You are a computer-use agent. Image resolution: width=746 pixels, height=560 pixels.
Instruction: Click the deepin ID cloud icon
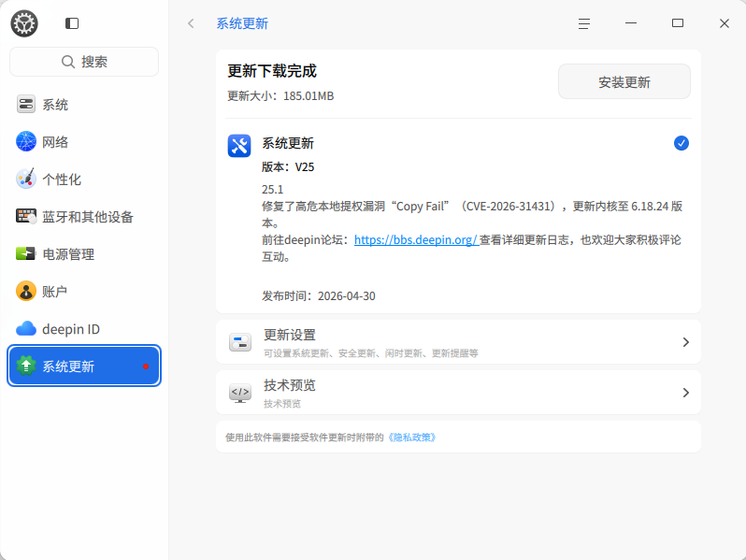pyautogui.click(x=25, y=329)
